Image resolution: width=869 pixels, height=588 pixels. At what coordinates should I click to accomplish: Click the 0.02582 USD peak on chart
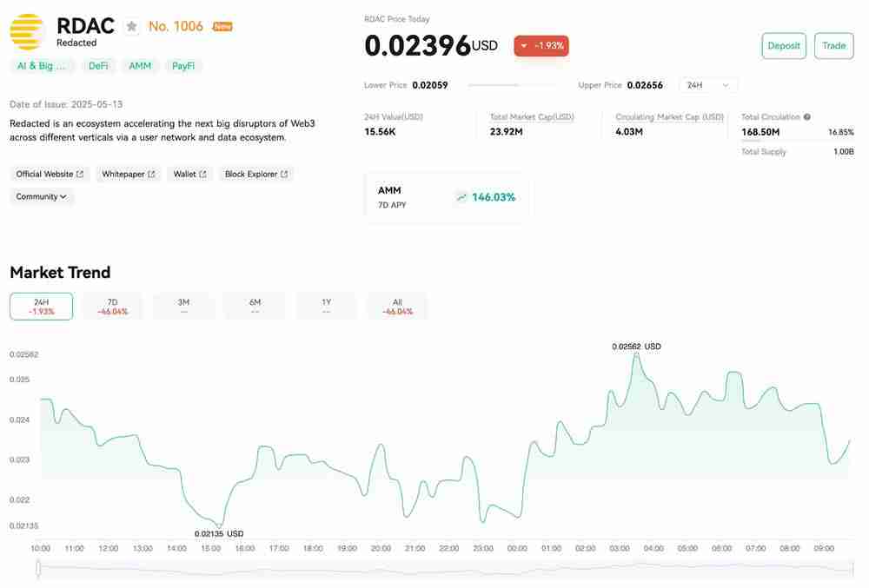(x=637, y=353)
